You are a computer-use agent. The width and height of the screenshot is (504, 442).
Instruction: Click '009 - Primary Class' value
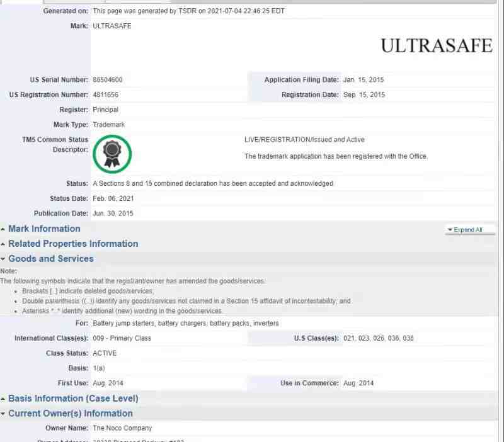coord(122,338)
